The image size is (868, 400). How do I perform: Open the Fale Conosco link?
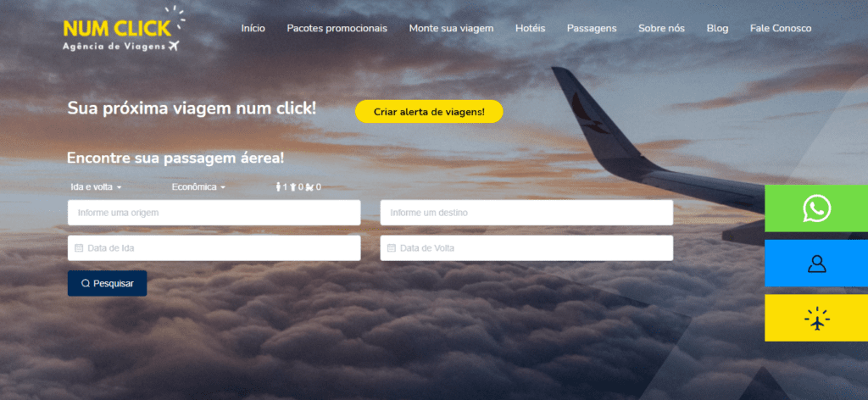pyautogui.click(x=781, y=28)
